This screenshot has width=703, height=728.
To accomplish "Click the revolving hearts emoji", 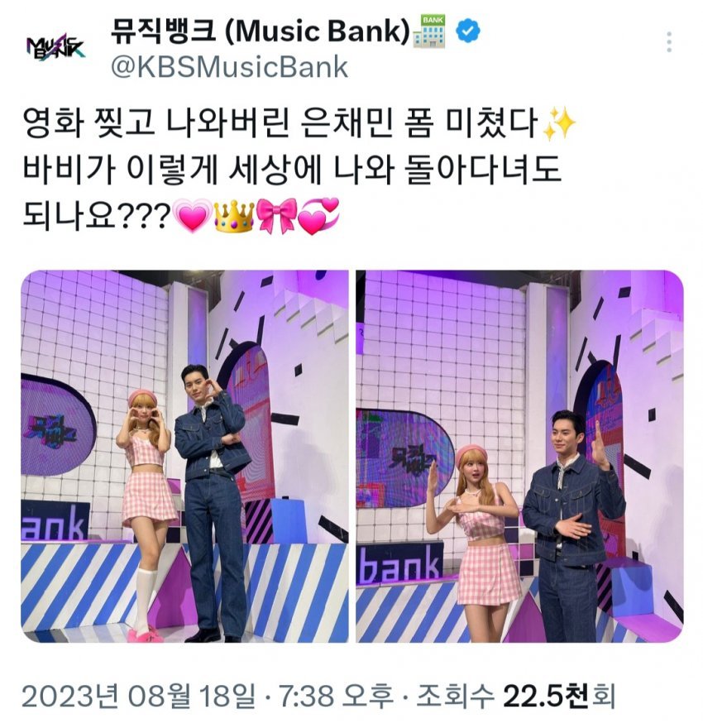I will [x=318, y=217].
